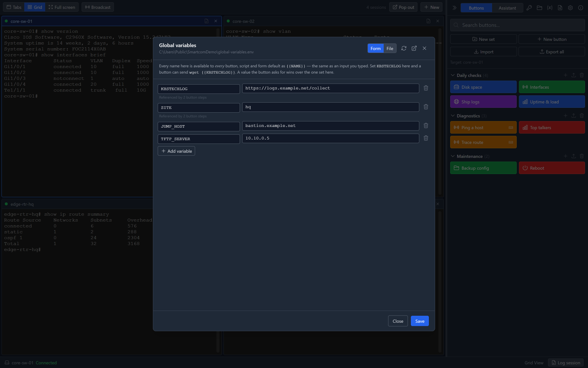Viewport: 588px width, 368px height.
Task: Collapse side panel with double chevron
Action: (455, 8)
